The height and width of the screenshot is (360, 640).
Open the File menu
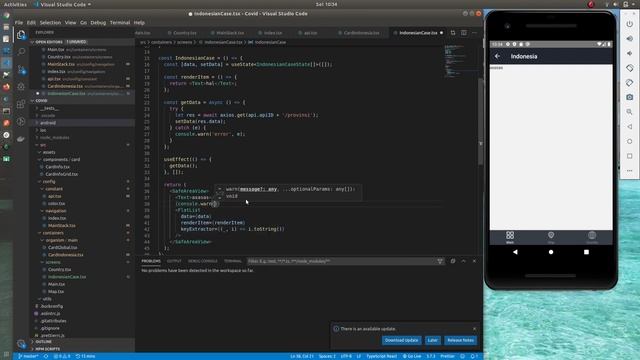point(19,23)
